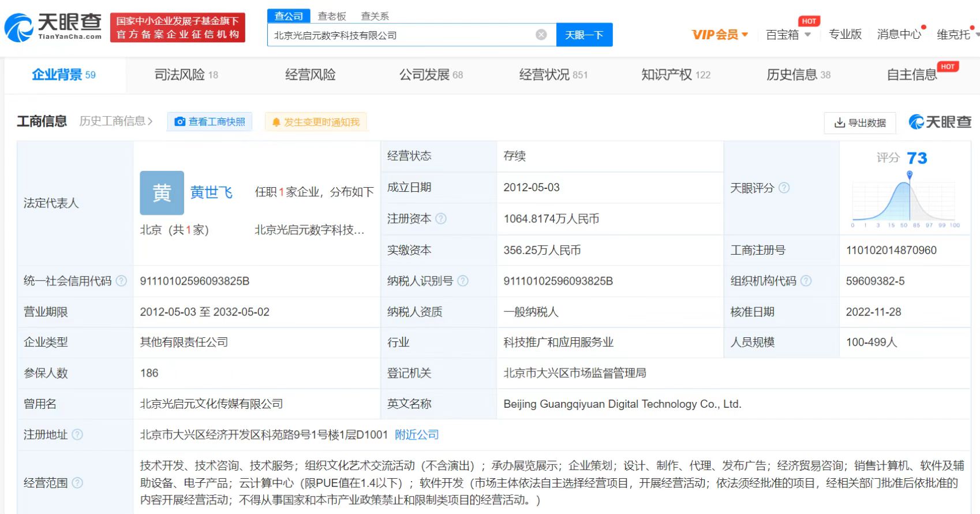Image resolution: width=980 pixels, height=514 pixels.
Task: Select registration number 110102014870960
Action: pyautogui.click(x=891, y=250)
